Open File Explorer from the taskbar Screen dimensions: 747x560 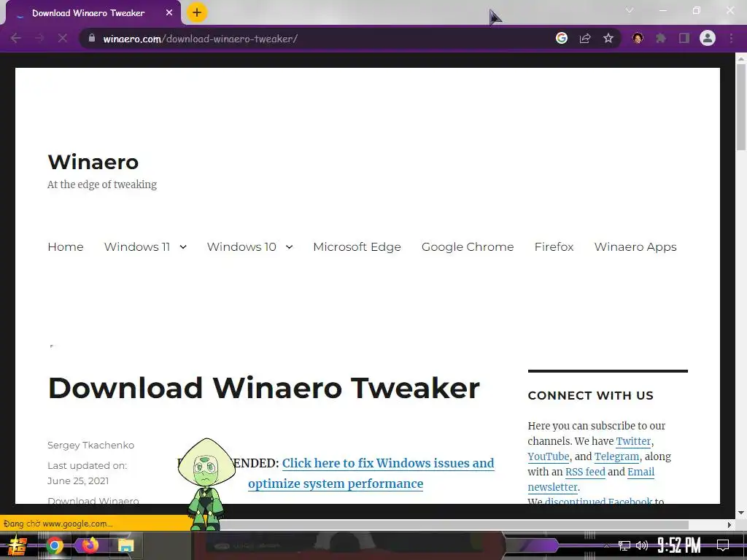[x=125, y=545]
